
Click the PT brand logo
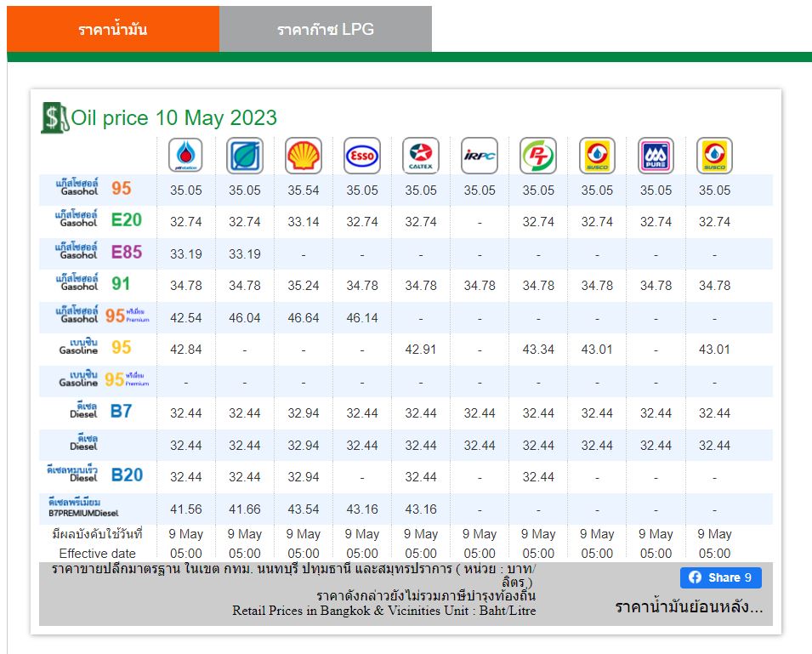(538, 156)
